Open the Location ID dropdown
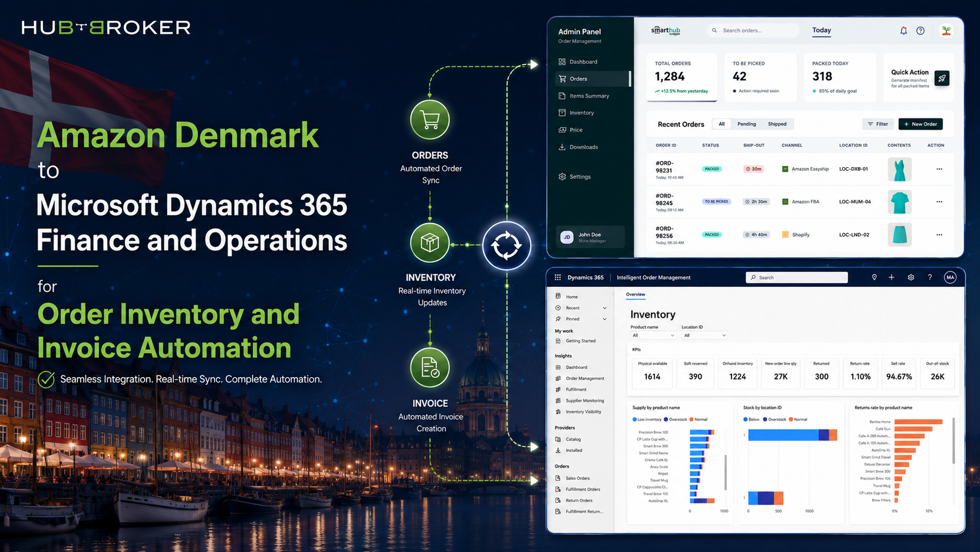980x552 pixels. pos(705,336)
